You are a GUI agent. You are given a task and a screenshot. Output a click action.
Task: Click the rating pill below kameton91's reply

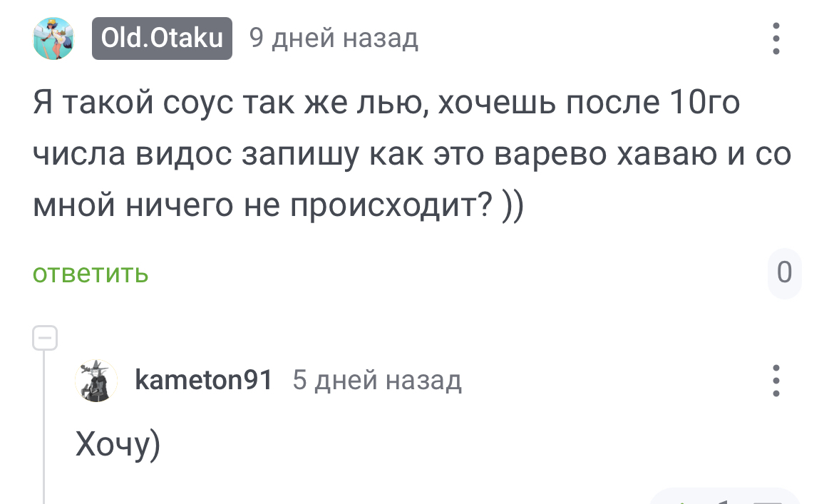(x=724, y=498)
